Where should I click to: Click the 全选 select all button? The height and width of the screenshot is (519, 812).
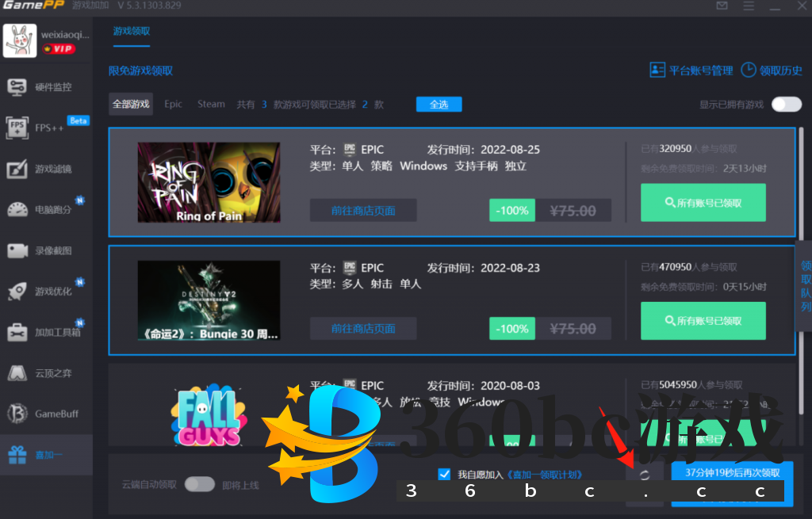pyautogui.click(x=439, y=105)
